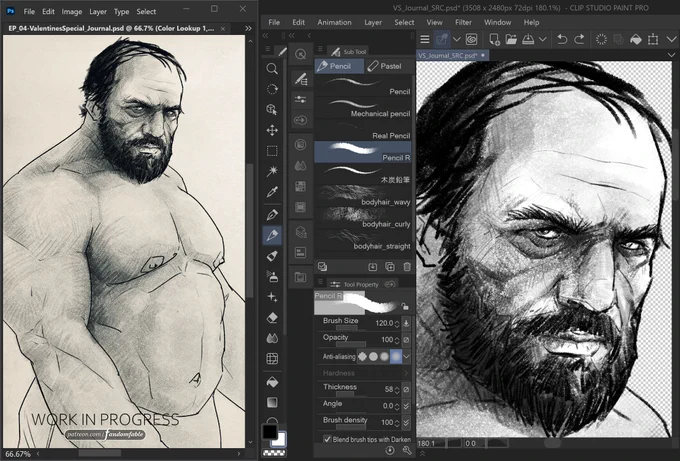Screen dimensions: 680x461
Task: Open Opacity dynamics button
Action: (x=406, y=340)
